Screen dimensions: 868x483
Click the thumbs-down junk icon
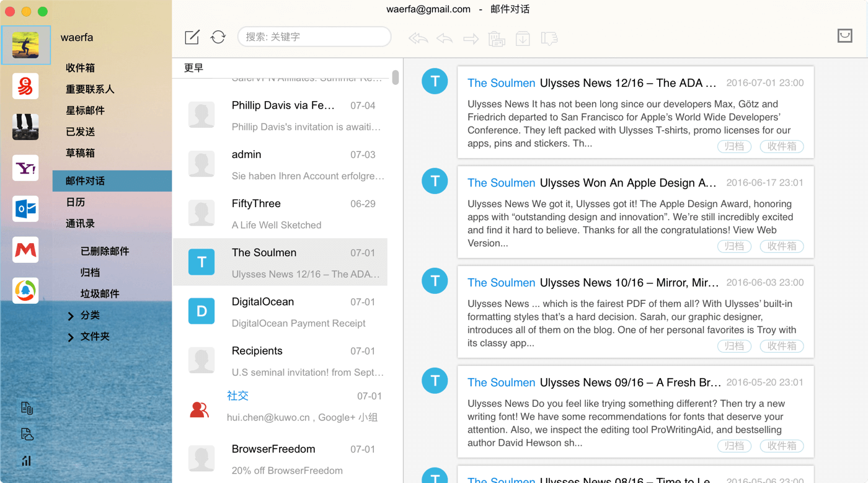coord(549,39)
